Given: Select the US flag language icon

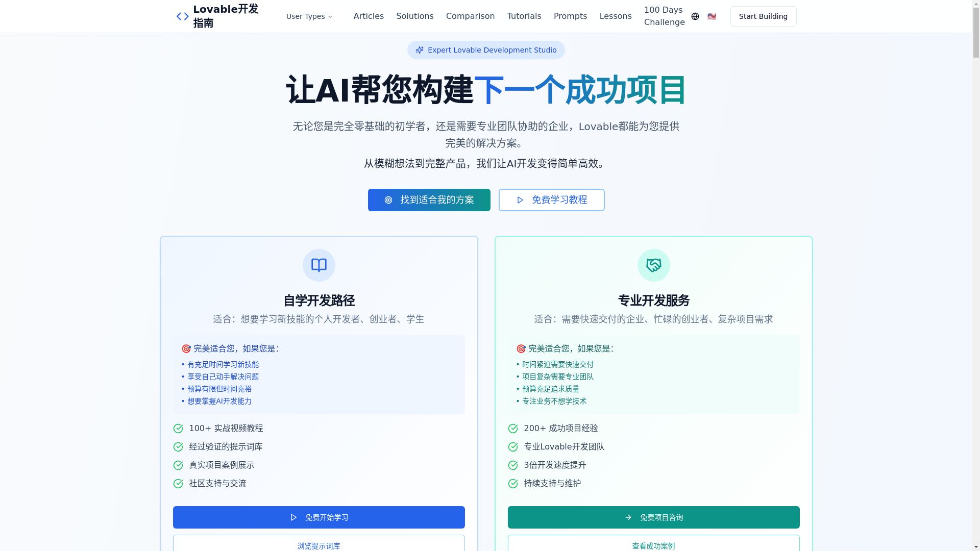Looking at the screenshot, I should coord(712,16).
